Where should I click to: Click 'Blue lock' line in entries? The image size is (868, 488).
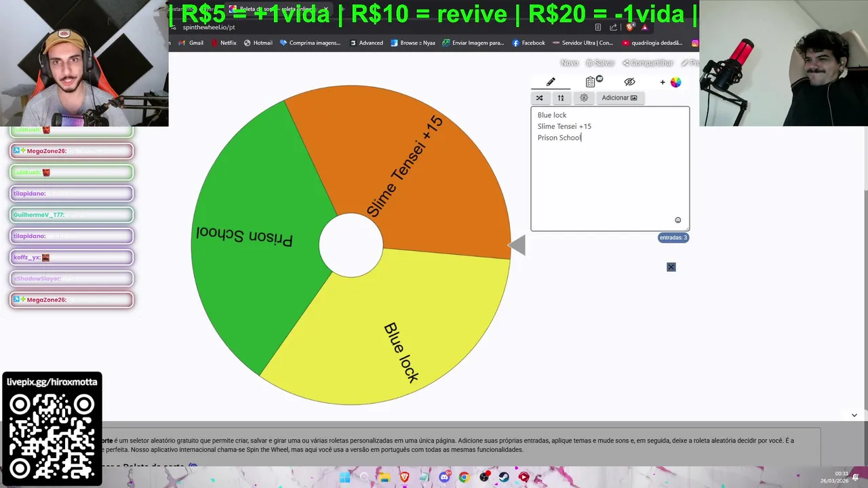(552, 115)
